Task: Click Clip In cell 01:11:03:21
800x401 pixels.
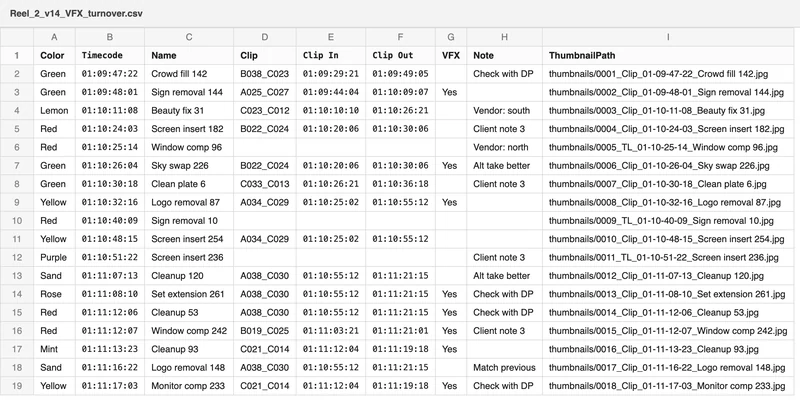Action: click(331, 331)
